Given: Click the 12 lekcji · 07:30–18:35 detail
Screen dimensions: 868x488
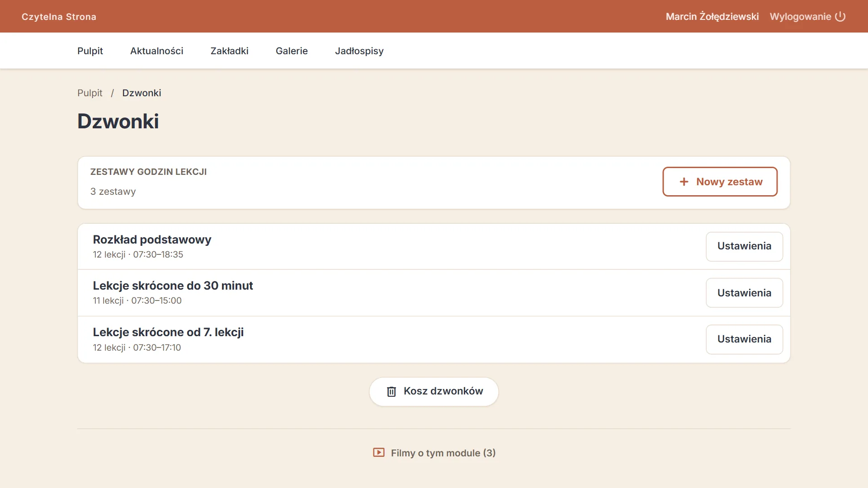Looking at the screenshot, I should [138, 254].
